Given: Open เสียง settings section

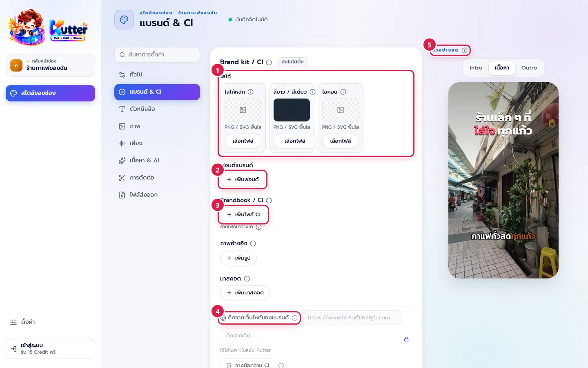Looking at the screenshot, I should 157,144.
